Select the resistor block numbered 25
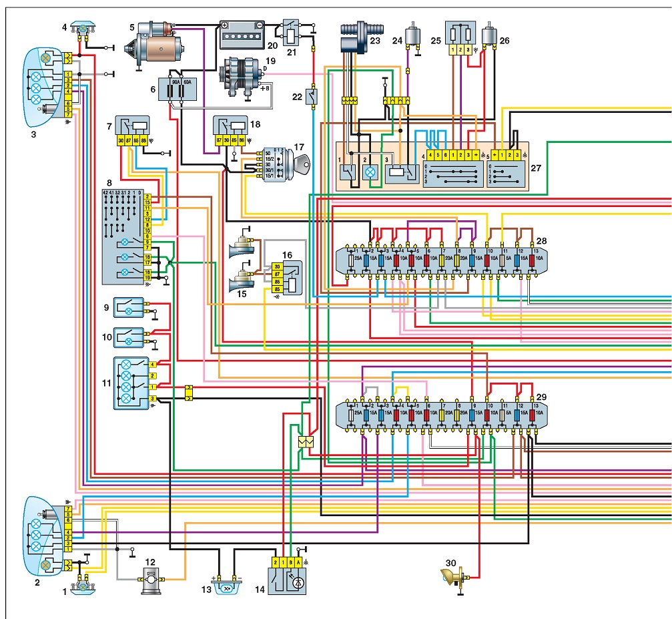This screenshot has width=672, height=619. pyautogui.click(x=460, y=38)
